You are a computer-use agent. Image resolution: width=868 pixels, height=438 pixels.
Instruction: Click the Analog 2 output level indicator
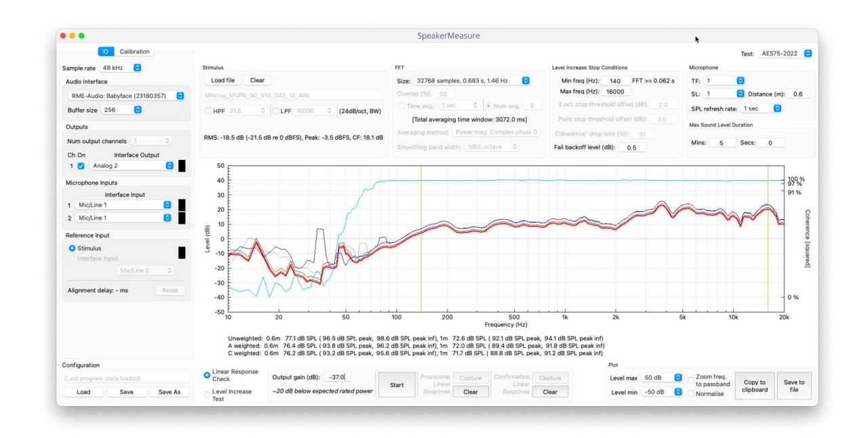pyautogui.click(x=182, y=166)
